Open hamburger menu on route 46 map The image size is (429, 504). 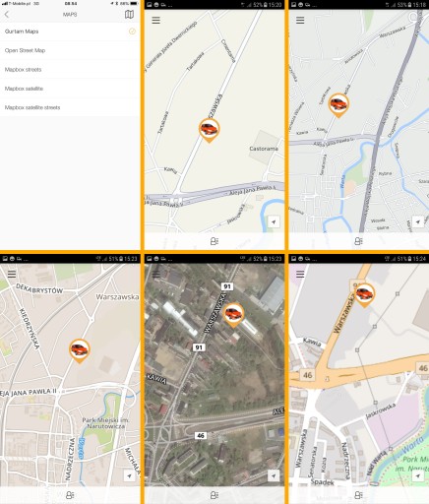pyautogui.click(x=300, y=274)
